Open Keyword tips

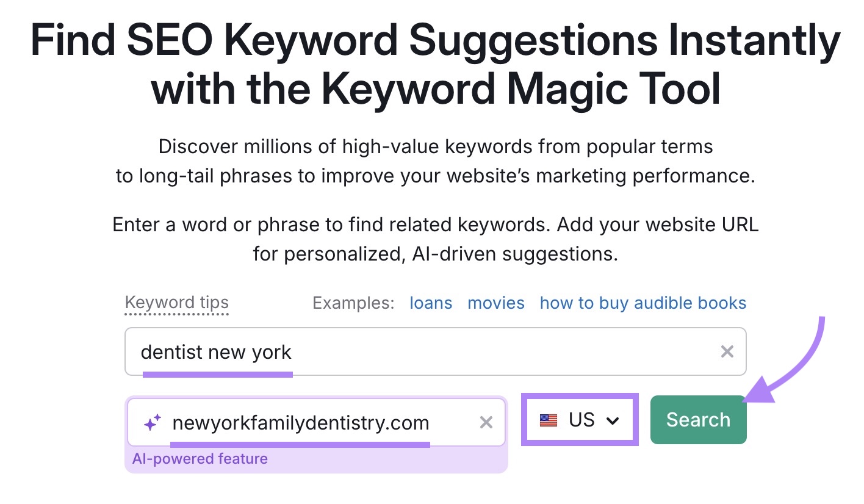[176, 302]
